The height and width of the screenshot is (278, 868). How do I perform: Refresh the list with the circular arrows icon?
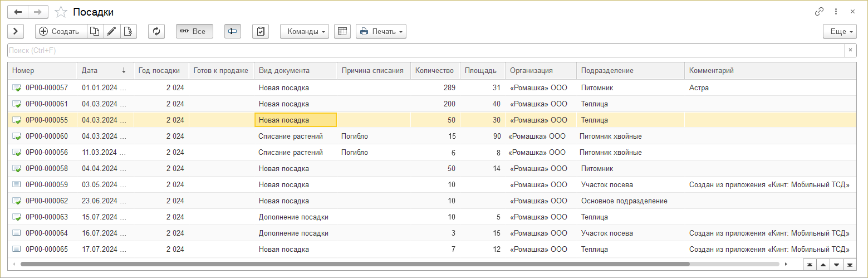[156, 32]
